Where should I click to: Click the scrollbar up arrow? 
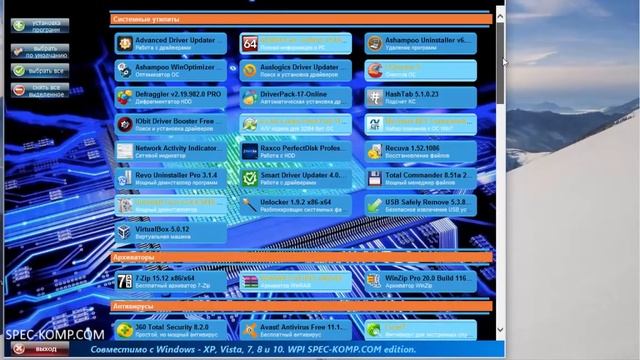[500, 17]
